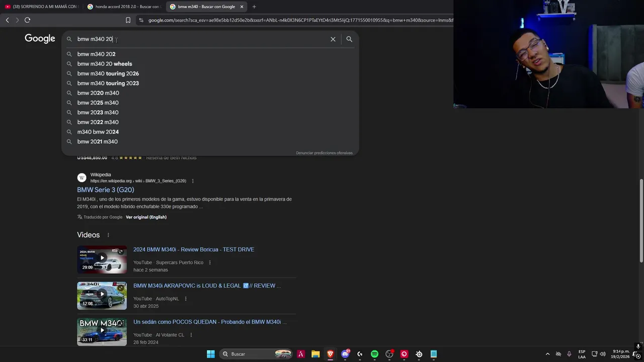Select suggestion bmw m340 touring 2023
The height and width of the screenshot is (362, 644).
point(210,83)
